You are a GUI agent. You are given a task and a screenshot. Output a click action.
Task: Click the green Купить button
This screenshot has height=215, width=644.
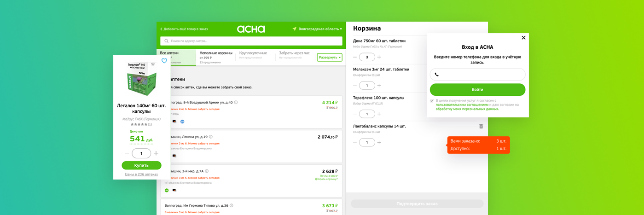pos(141,165)
